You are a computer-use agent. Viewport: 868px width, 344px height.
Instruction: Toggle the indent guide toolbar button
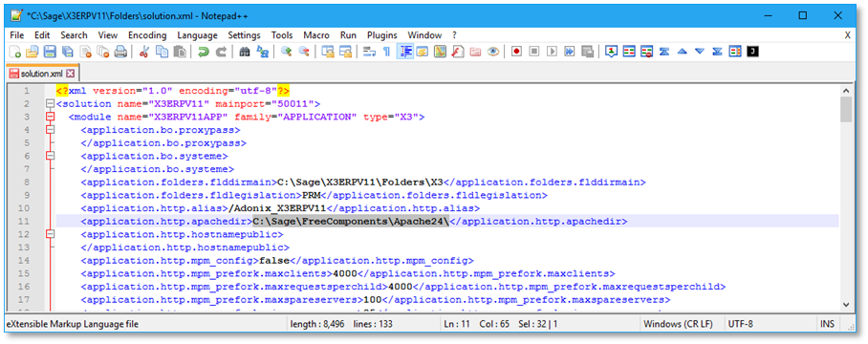tap(405, 52)
